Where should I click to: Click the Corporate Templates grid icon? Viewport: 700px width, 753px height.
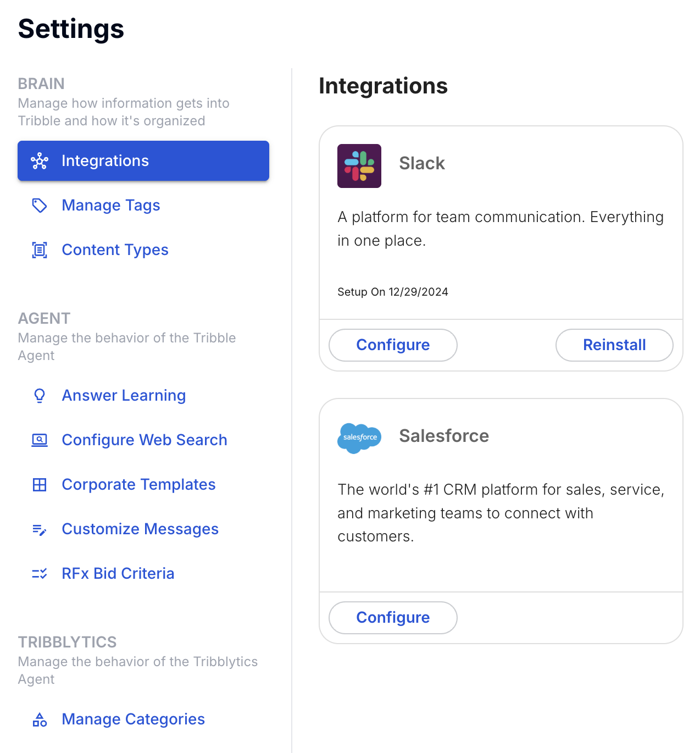[x=40, y=485]
